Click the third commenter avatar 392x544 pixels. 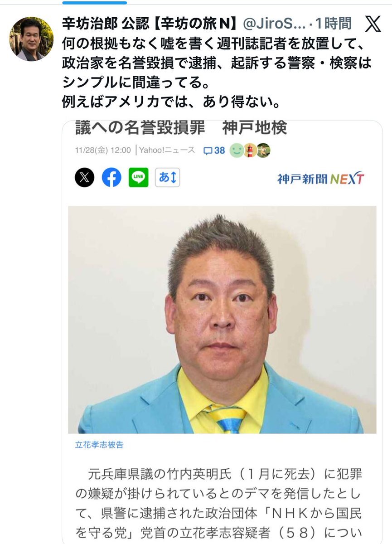click(263, 150)
